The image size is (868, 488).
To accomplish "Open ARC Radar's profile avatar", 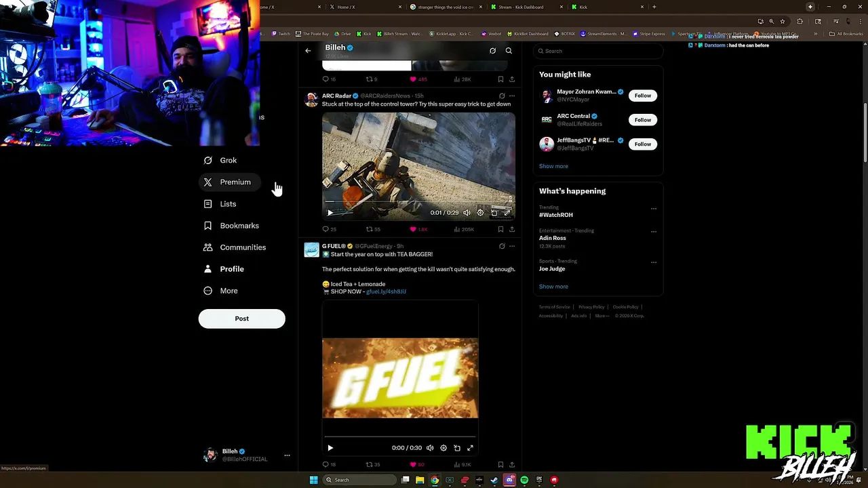I will tap(311, 100).
